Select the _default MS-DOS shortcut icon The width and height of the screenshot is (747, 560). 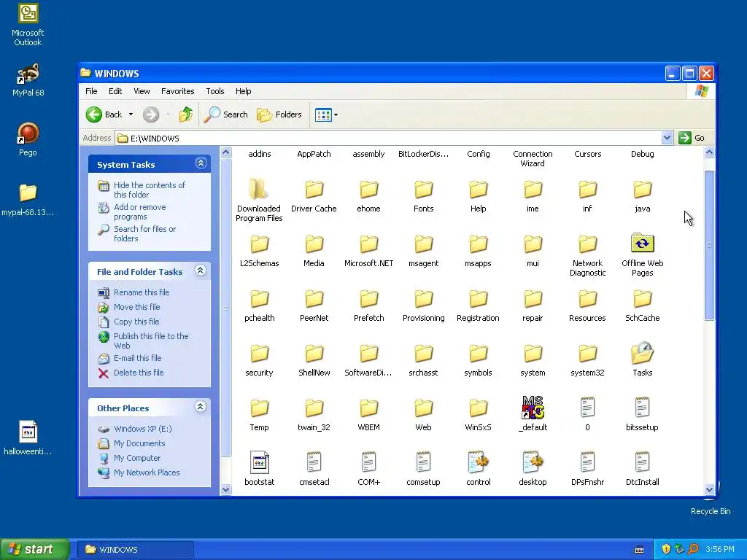tap(533, 408)
